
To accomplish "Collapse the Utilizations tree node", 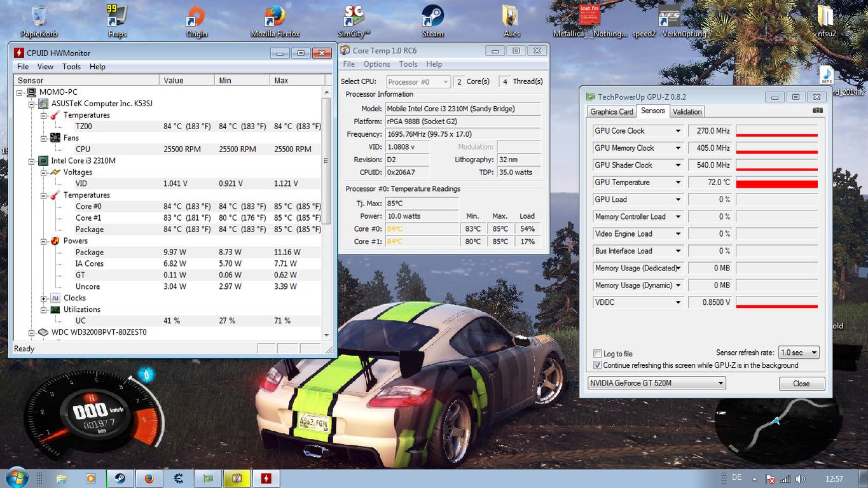I will [x=44, y=310].
